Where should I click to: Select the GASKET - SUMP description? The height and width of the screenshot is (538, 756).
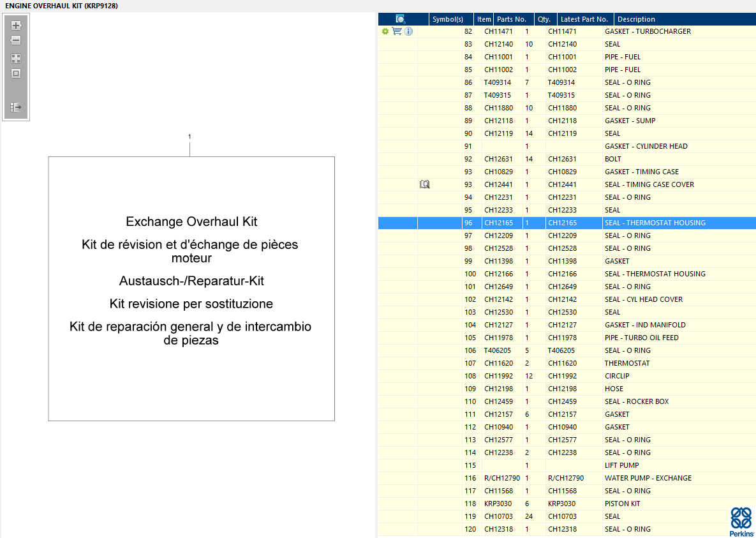(x=630, y=121)
